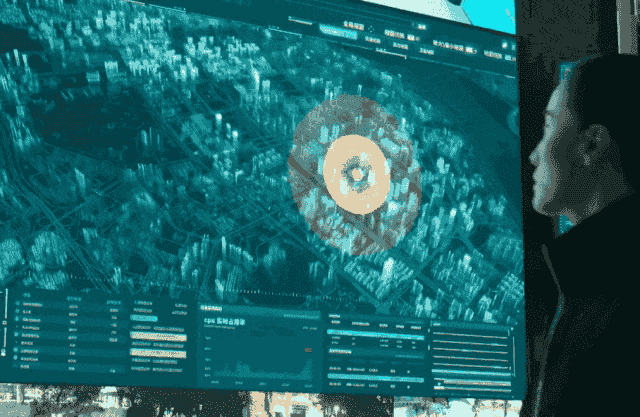This screenshot has width=640, height=417.
Task: Click the central target marker on the map
Action: click(355, 175)
